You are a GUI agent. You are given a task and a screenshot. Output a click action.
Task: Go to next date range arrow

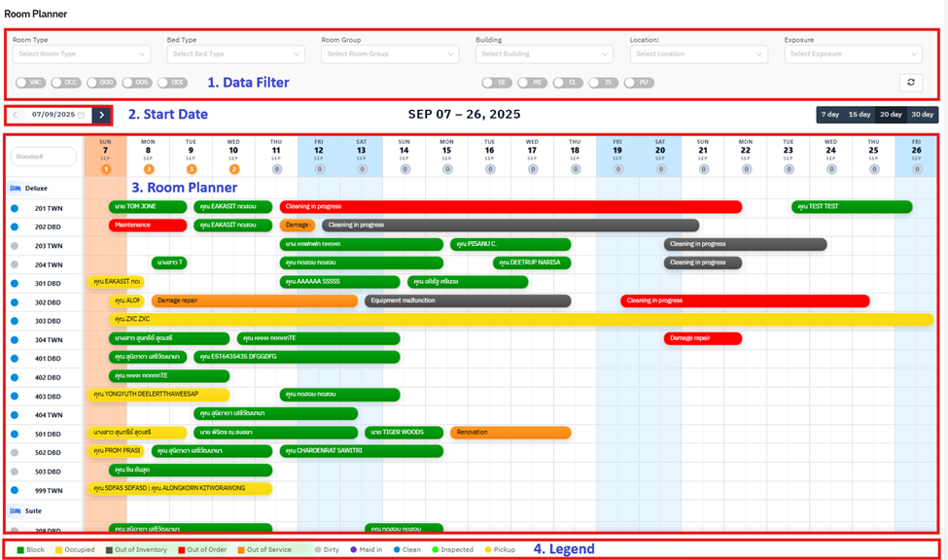102,115
